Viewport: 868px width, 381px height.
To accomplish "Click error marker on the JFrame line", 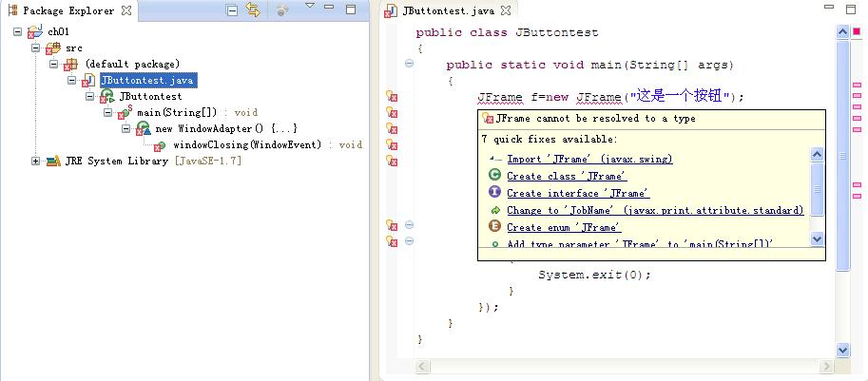I will (392, 96).
